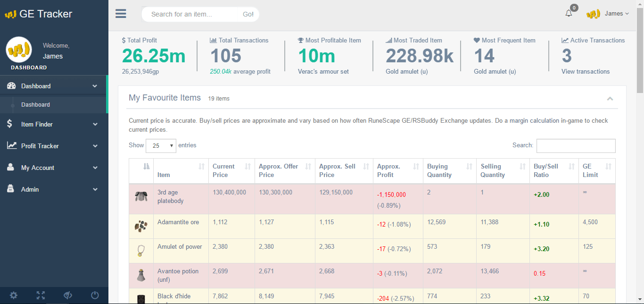The image size is (644, 304).
Task: Sort table by Selling Quantity
Action: point(503,170)
